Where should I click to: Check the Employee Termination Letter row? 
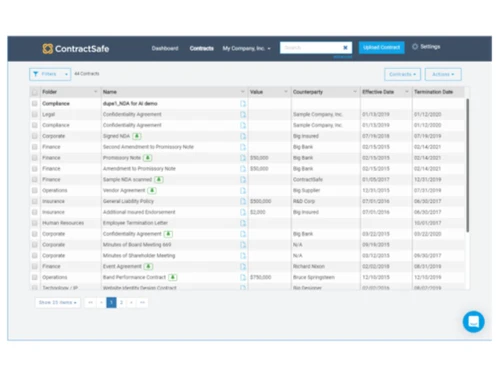click(34, 223)
